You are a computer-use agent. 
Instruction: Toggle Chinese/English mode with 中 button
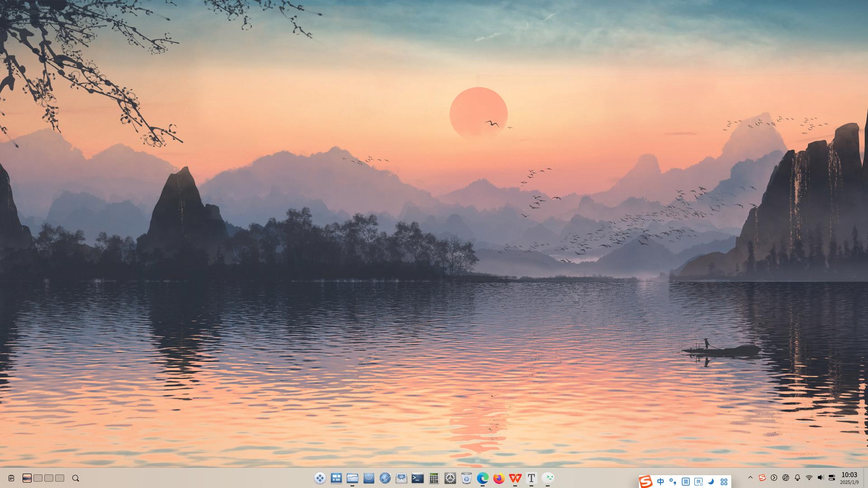click(x=660, y=482)
